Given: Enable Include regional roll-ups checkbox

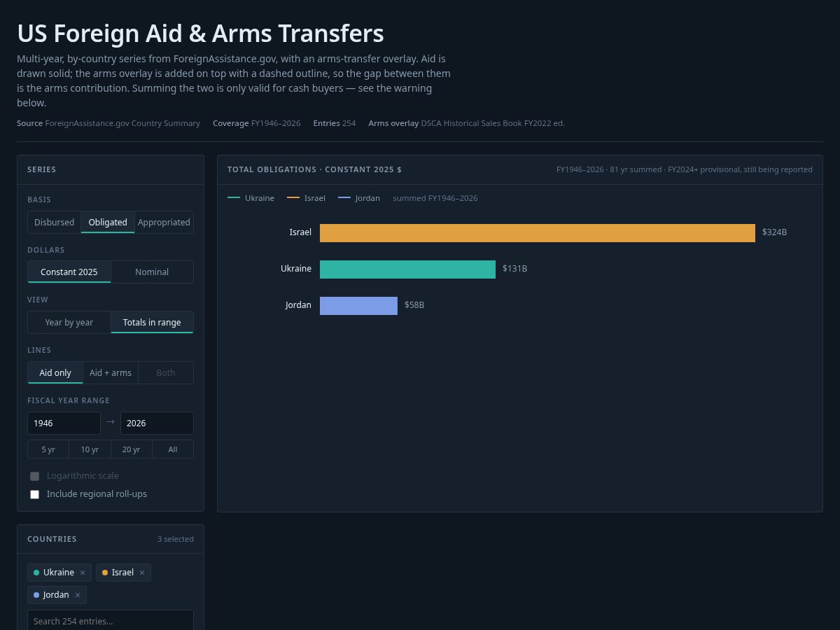Looking at the screenshot, I should pos(34,494).
